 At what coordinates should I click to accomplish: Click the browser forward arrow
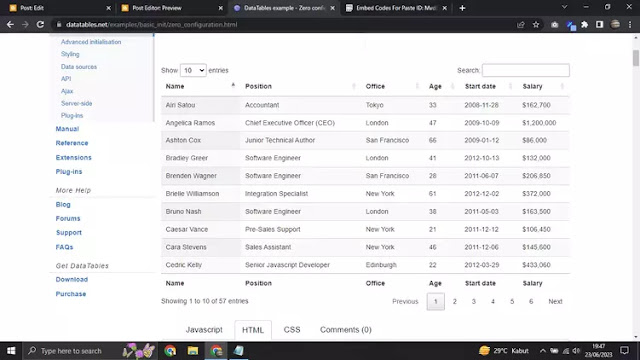point(25,24)
